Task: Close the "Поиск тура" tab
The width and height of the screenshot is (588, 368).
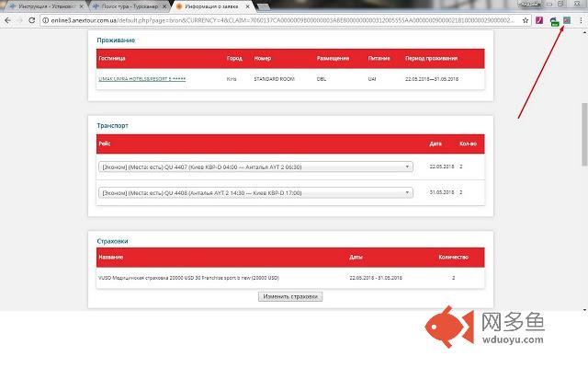Action: click(164, 6)
